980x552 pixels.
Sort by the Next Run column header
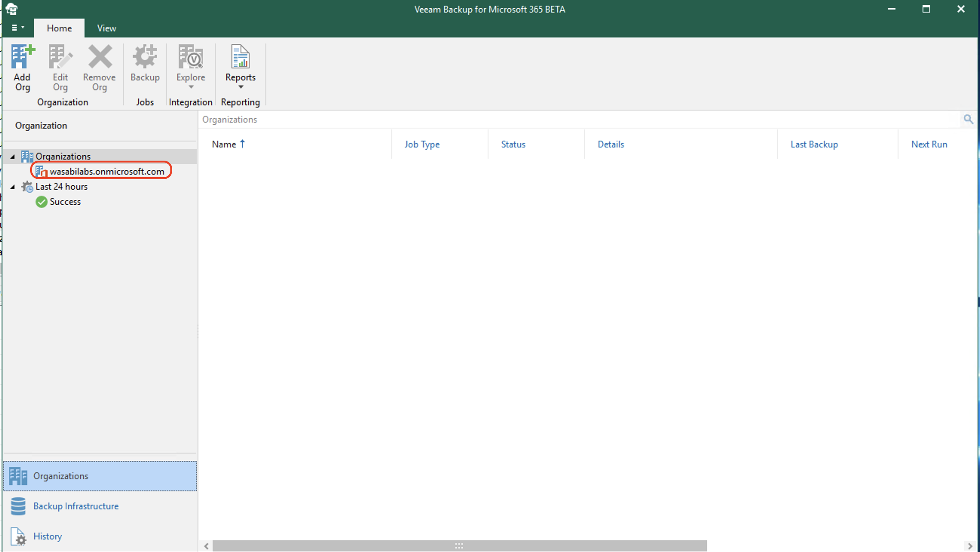point(938,144)
